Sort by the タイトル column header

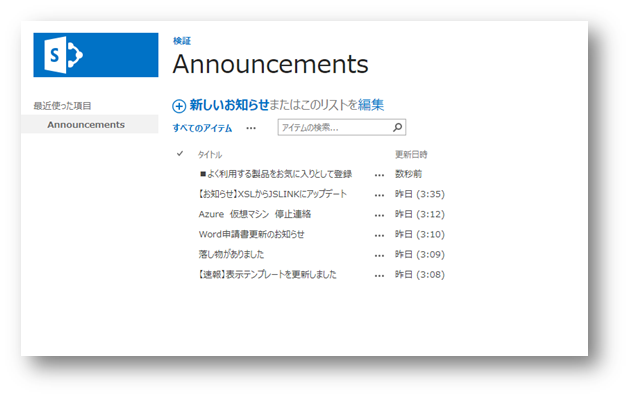pos(210,155)
